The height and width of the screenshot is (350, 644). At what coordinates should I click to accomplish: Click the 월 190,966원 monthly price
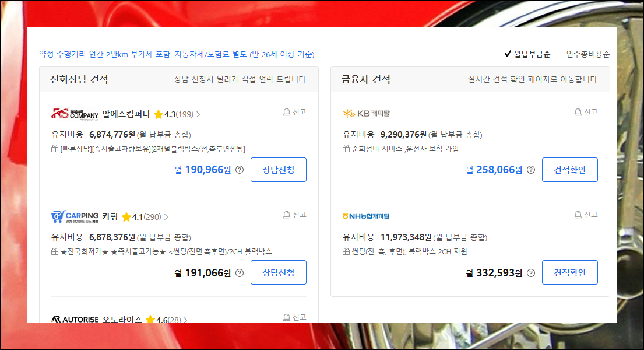(x=203, y=170)
